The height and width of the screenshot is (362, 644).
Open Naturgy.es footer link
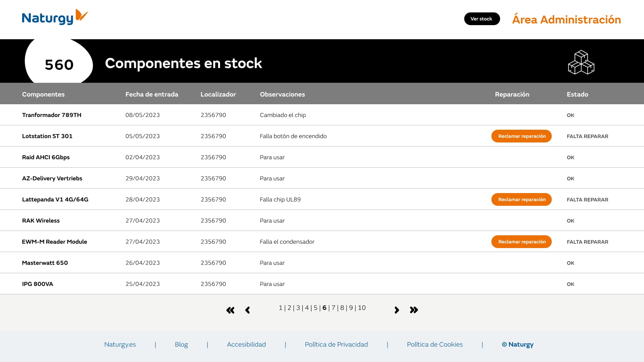120,345
